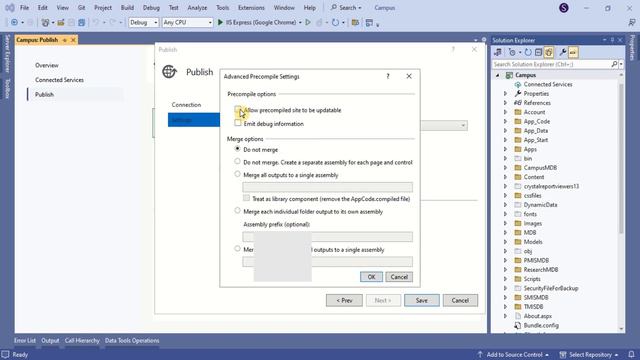640x360 pixels.
Task: Open the Server Explorer side panel tab
Action: (x=7, y=53)
